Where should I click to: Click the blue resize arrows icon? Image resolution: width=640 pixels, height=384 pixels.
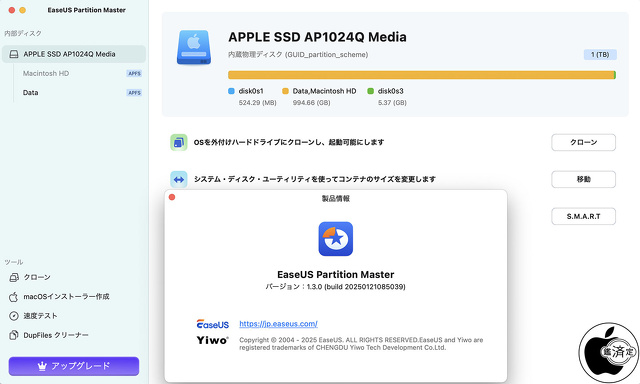coord(179,180)
